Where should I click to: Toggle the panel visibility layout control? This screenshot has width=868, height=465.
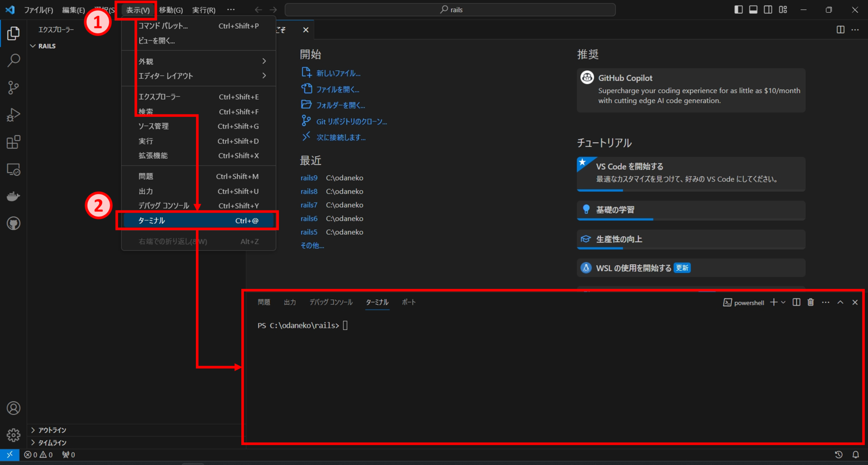tap(753, 9)
